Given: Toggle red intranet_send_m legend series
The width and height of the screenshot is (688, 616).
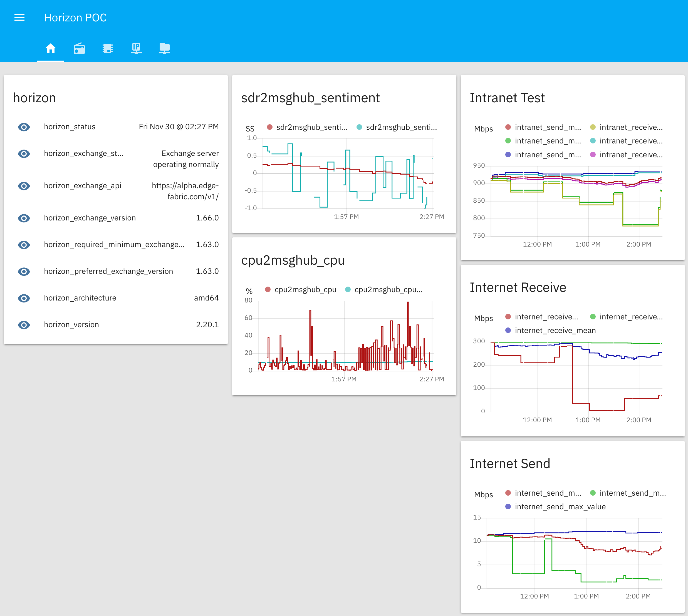Looking at the screenshot, I should click(x=543, y=127).
